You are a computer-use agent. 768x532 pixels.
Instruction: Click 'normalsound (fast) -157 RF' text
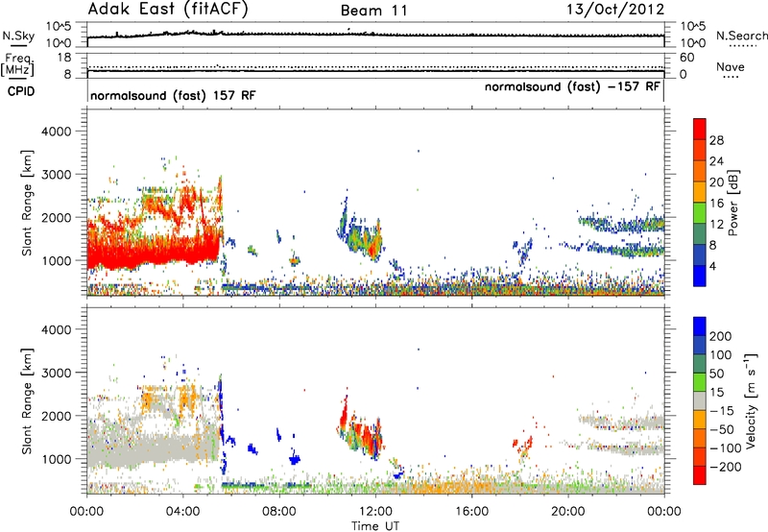coord(572,86)
